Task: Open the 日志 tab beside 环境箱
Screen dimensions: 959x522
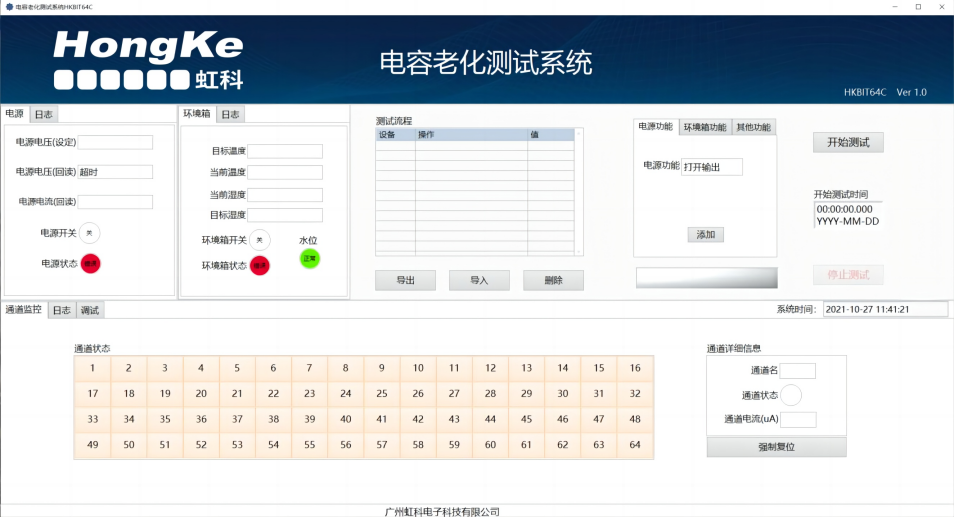Action: point(231,114)
